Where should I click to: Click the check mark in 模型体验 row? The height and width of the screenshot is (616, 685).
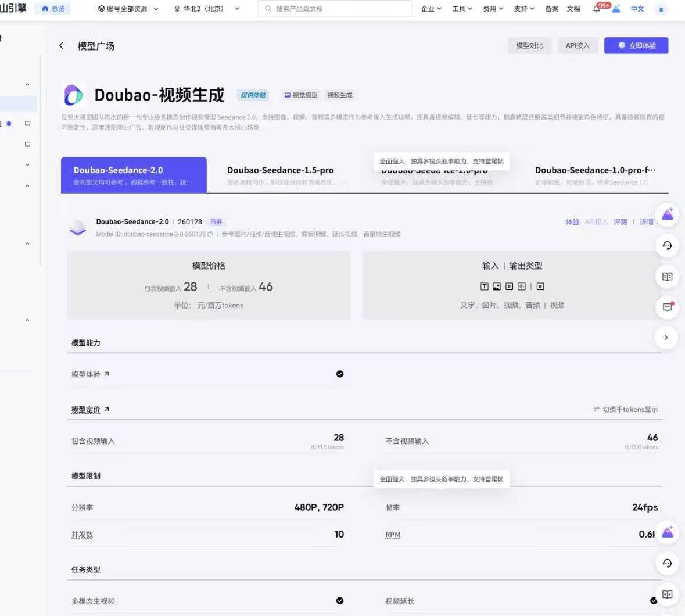340,374
